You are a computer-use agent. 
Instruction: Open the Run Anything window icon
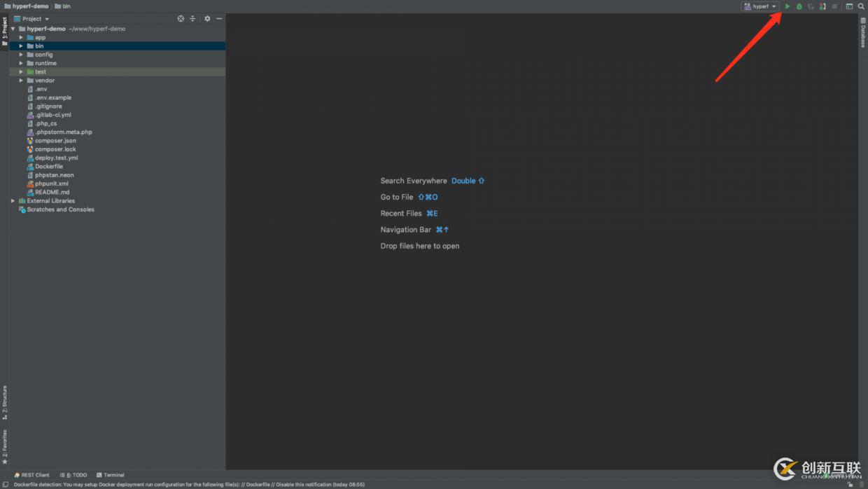point(849,6)
